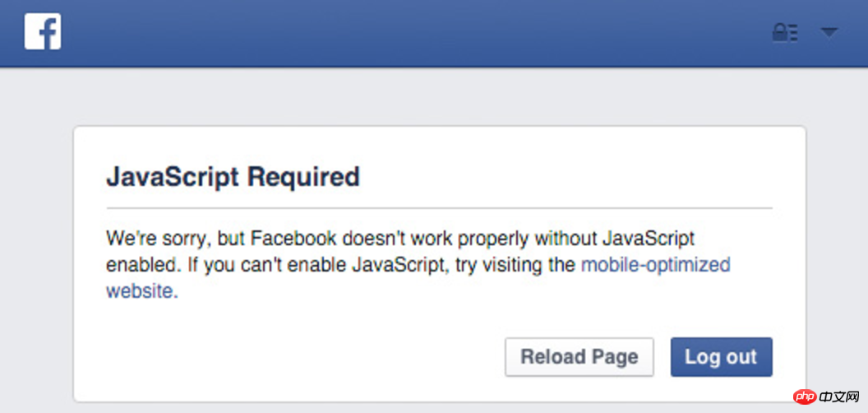Open the mobile-optimized link

tap(655, 265)
